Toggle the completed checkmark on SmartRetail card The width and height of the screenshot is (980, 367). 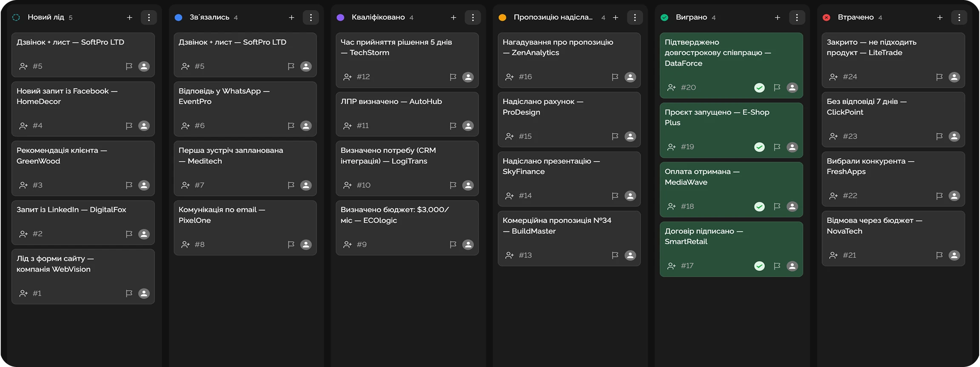point(759,266)
